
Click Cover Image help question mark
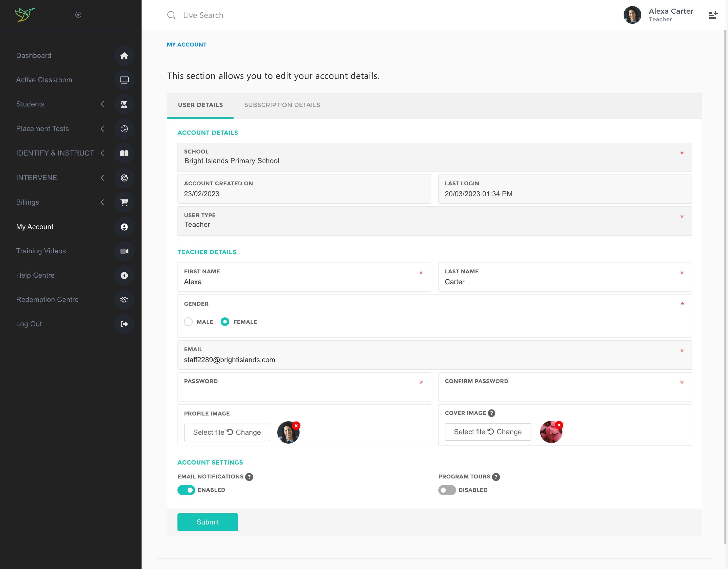pyautogui.click(x=491, y=413)
